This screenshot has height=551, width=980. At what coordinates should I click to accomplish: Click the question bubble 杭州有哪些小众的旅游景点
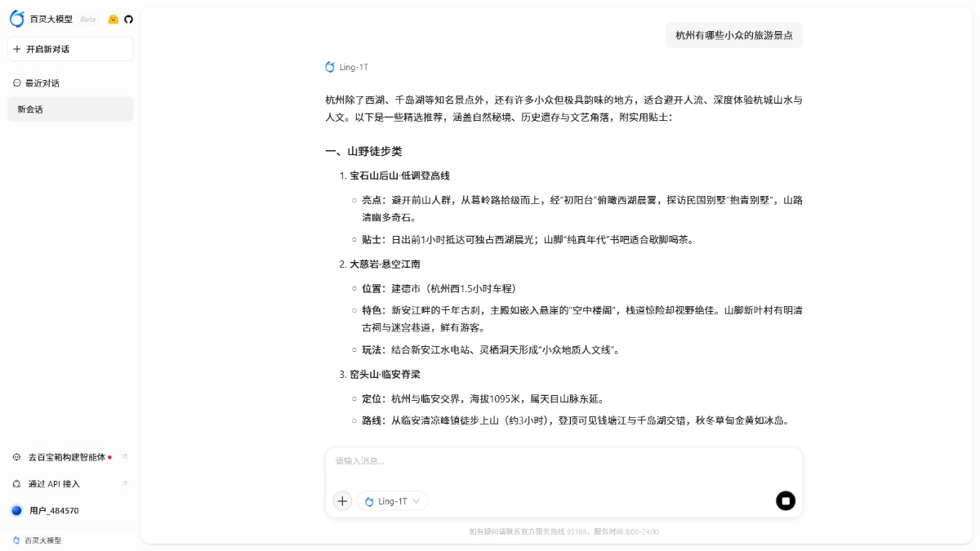tap(733, 34)
